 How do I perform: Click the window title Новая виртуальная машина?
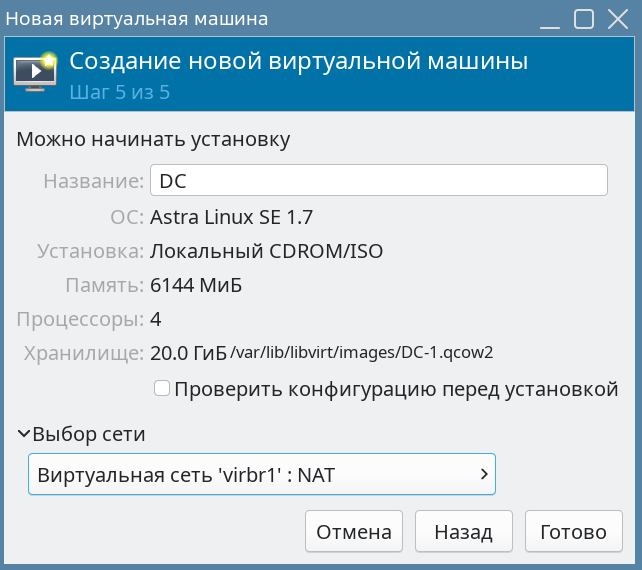137,19
